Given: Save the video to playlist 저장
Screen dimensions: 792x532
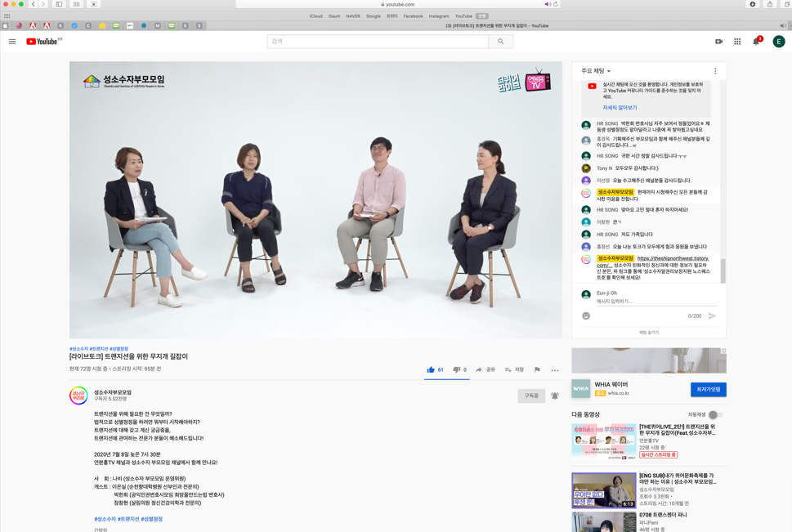Looking at the screenshot, I should [x=514, y=370].
